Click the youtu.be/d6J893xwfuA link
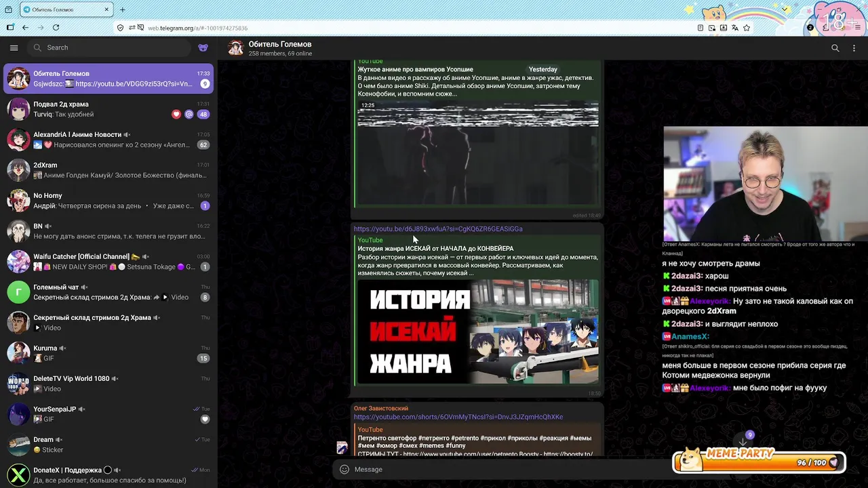868x488 pixels. tap(438, 229)
